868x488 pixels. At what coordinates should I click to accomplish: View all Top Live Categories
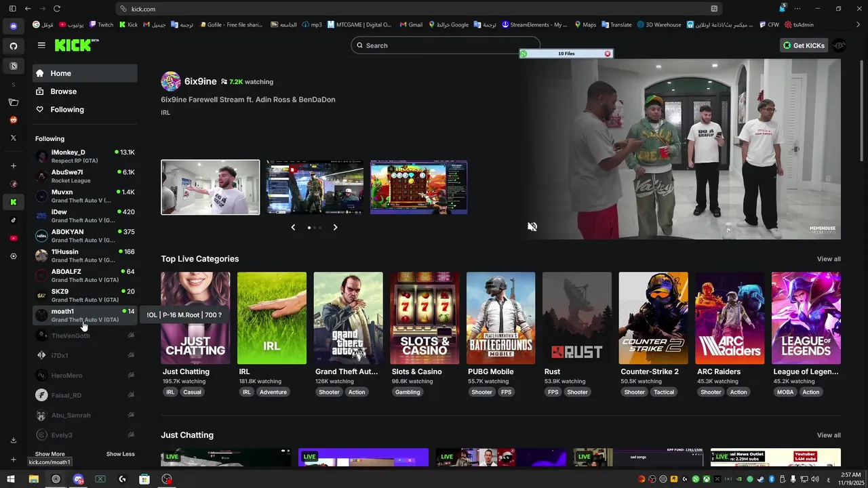click(829, 259)
